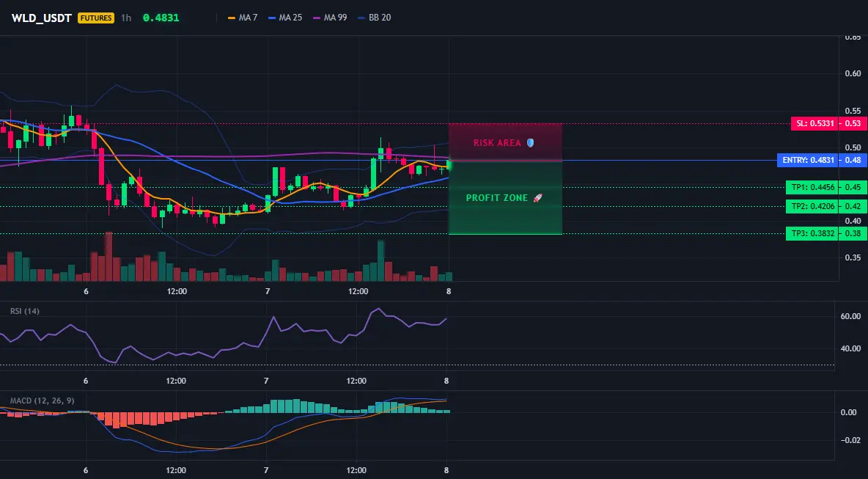The width and height of the screenshot is (868, 479).
Task: Click date 8 on main chart time axis
Action: tap(449, 291)
